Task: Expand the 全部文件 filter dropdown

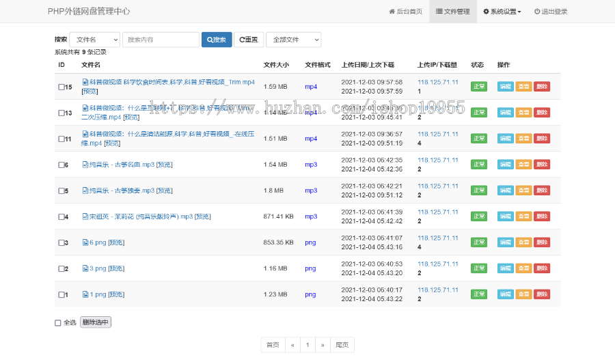Action: pos(293,40)
